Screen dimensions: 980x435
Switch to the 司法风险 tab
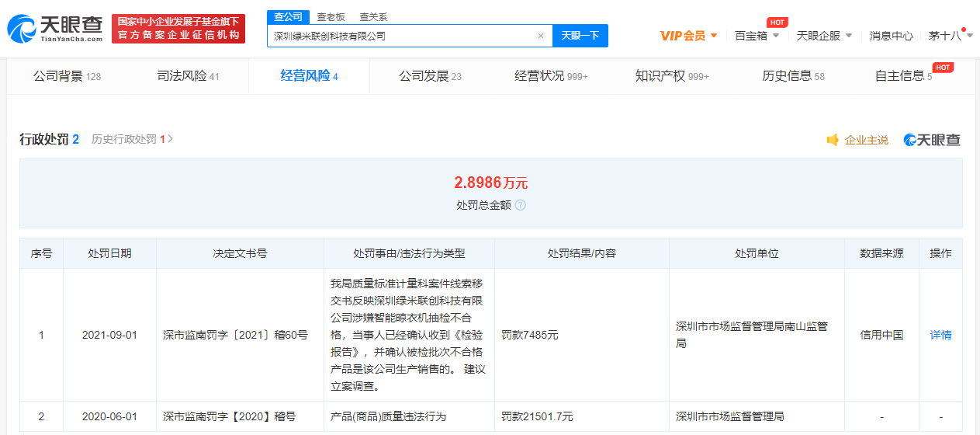(188, 76)
